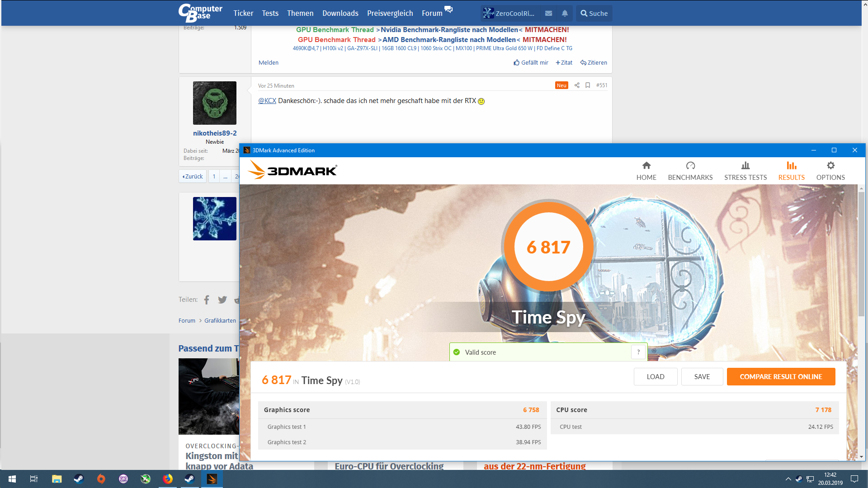Bookmark post #551 with bookmark icon

click(588, 85)
